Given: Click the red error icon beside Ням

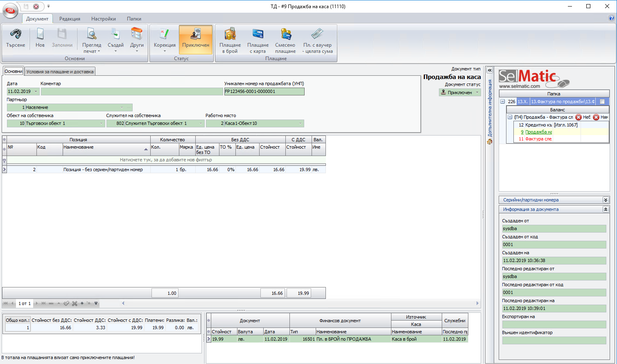Looking at the screenshot, I should tap(596, 117).
